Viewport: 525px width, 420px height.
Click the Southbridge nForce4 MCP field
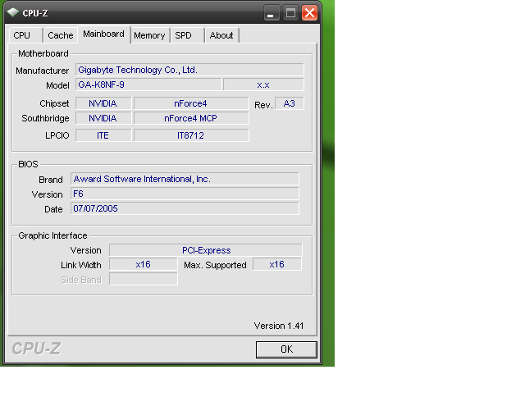(x=190, y=118)
